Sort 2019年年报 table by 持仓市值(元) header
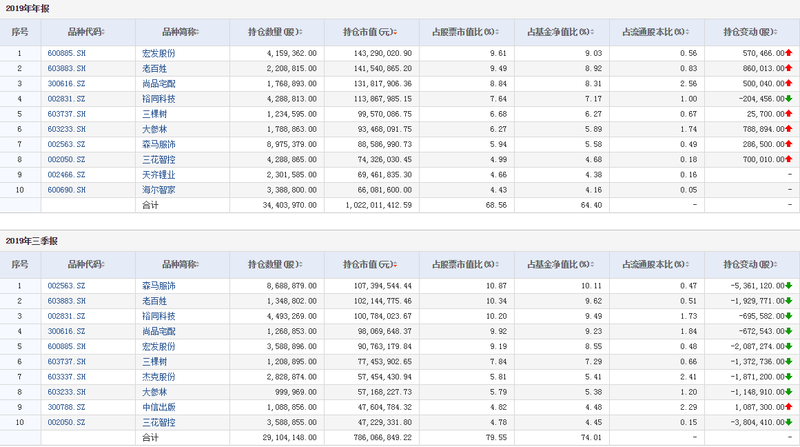Screen dimensions: 800x447 tap(370, 32)
